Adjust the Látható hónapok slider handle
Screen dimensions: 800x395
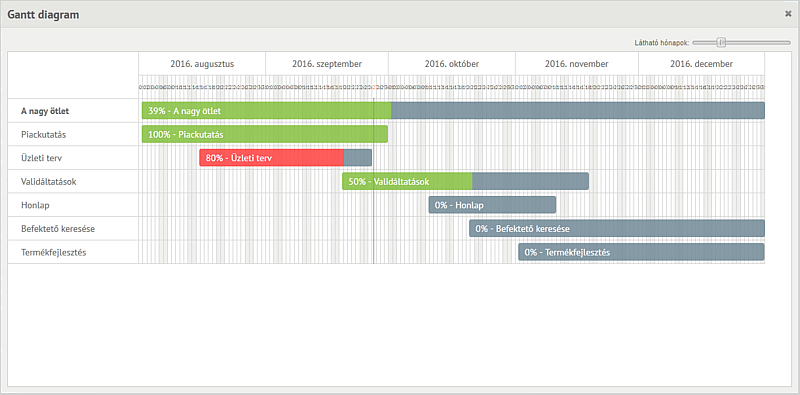click(x=721, y=43)
